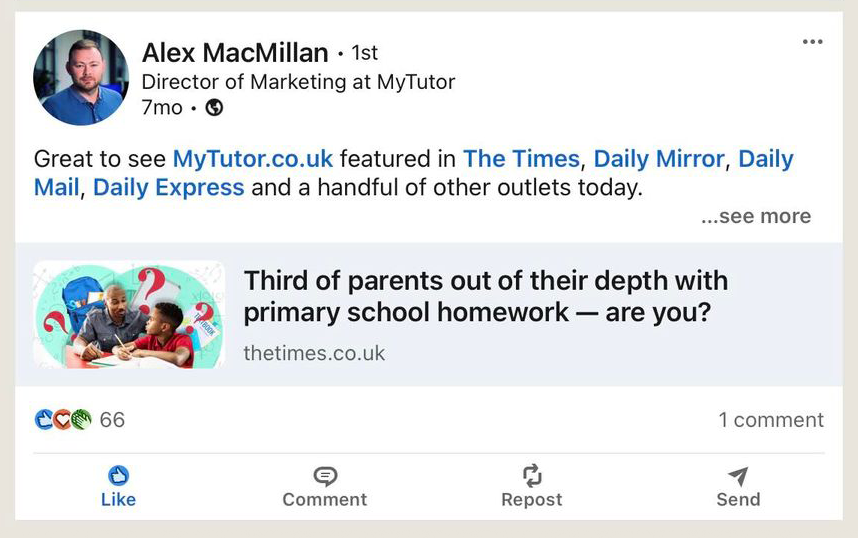The width and height of the screenshot is (858, 538).
Task: Open the Third of parents article headline
Action: [485, 296]
